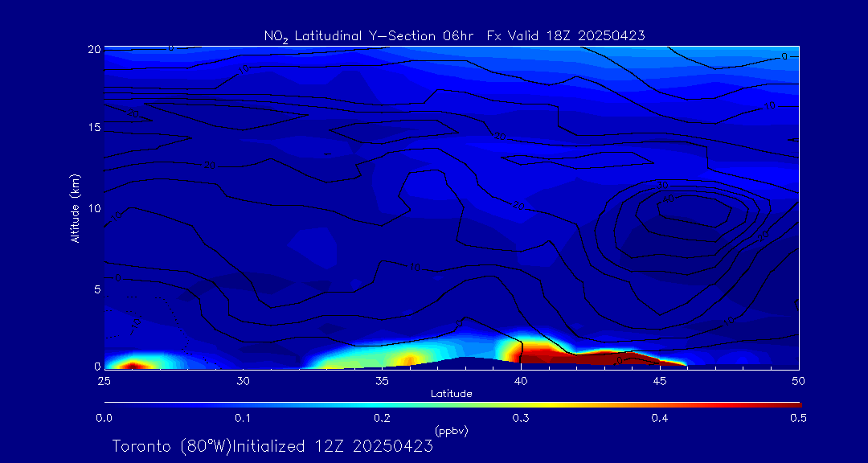Click the 0.2 colorbar tick label
This screenshot has height=463, width=868.
coord(383,418)
